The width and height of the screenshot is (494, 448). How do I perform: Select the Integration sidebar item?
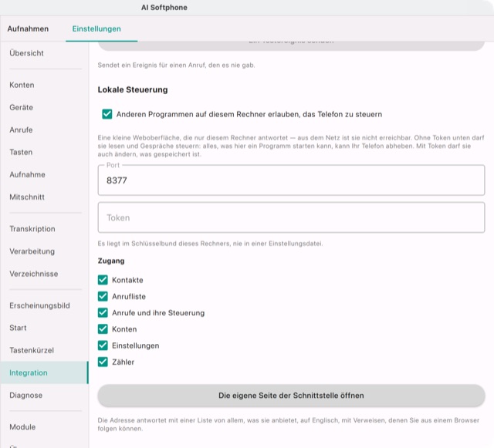tap(45, 372)
